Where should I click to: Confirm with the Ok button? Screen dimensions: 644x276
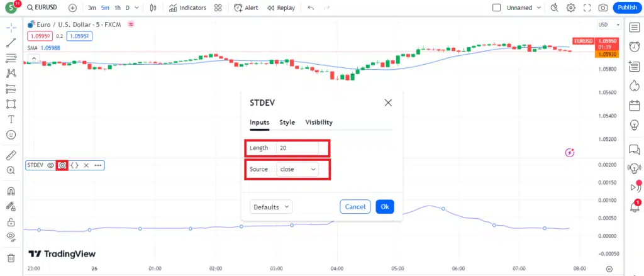tap(385, 207)
